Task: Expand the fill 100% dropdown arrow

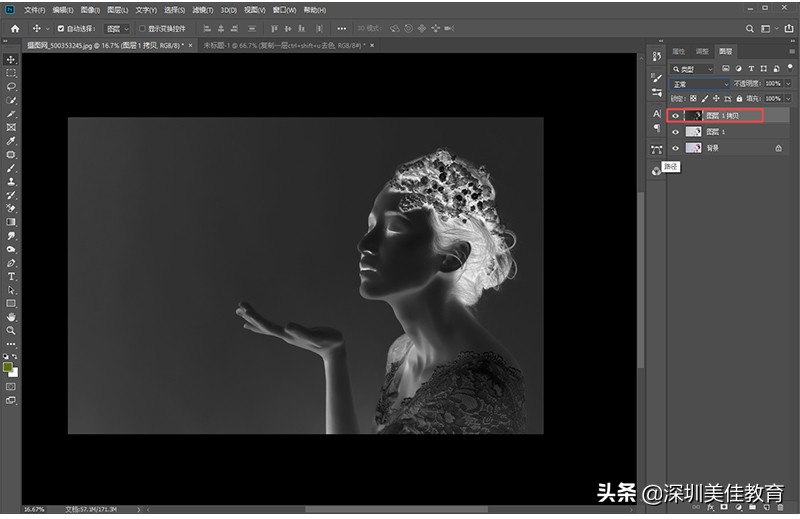Action: 788,98
